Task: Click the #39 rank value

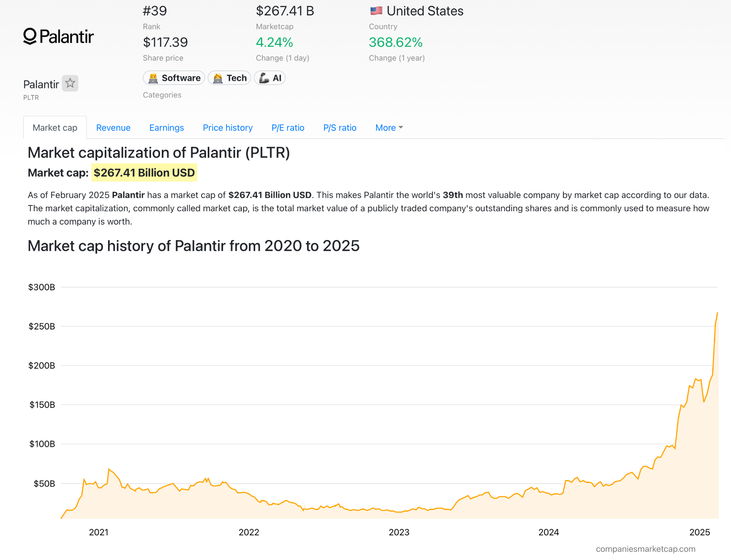Action: point(155,11)
